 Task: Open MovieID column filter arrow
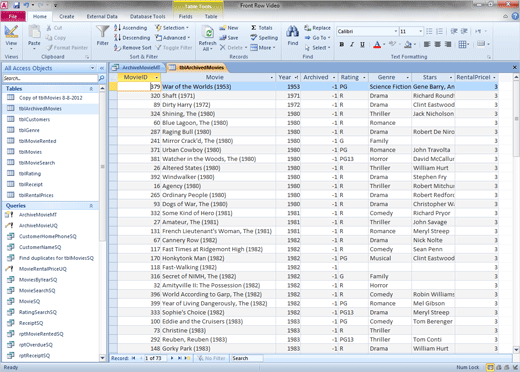coord(156,77)
